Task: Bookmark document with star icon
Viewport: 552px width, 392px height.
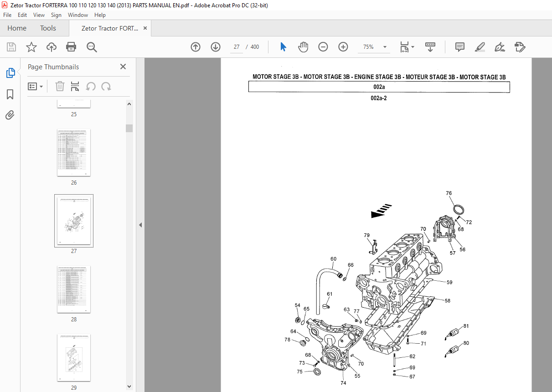Action: pos(31,47)
